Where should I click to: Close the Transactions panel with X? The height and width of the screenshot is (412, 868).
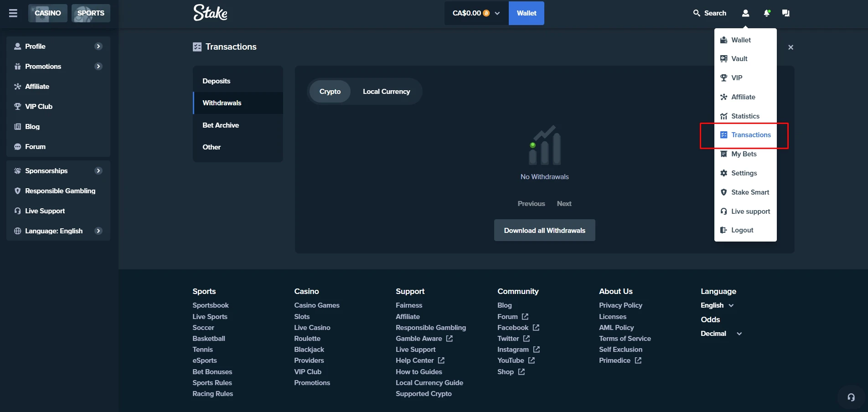point(790,47)
